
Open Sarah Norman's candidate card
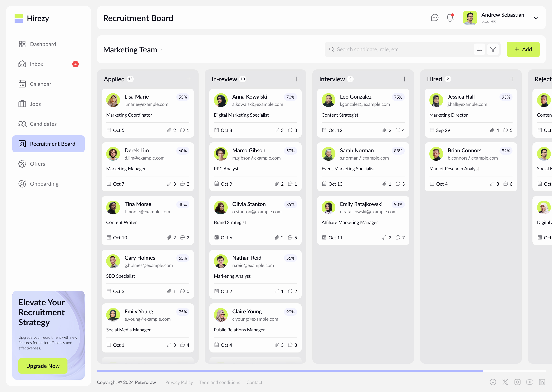pyautogui.click(x=363, y=166)
